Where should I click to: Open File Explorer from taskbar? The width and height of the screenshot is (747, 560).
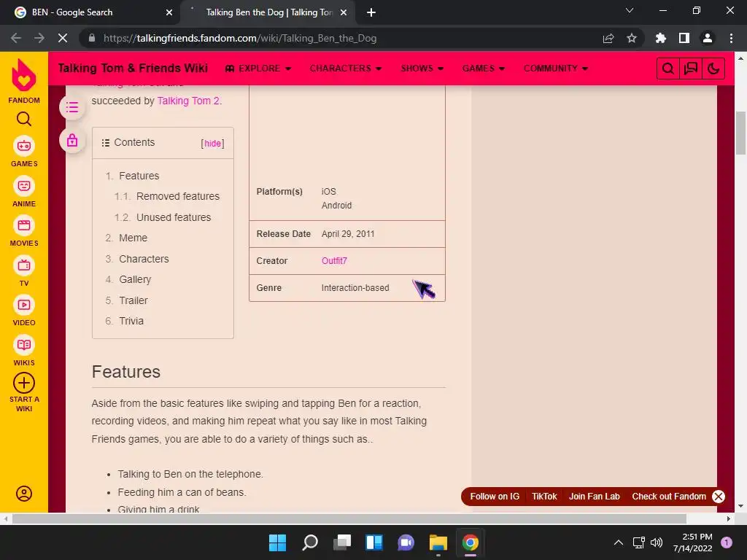click(438, 542)
